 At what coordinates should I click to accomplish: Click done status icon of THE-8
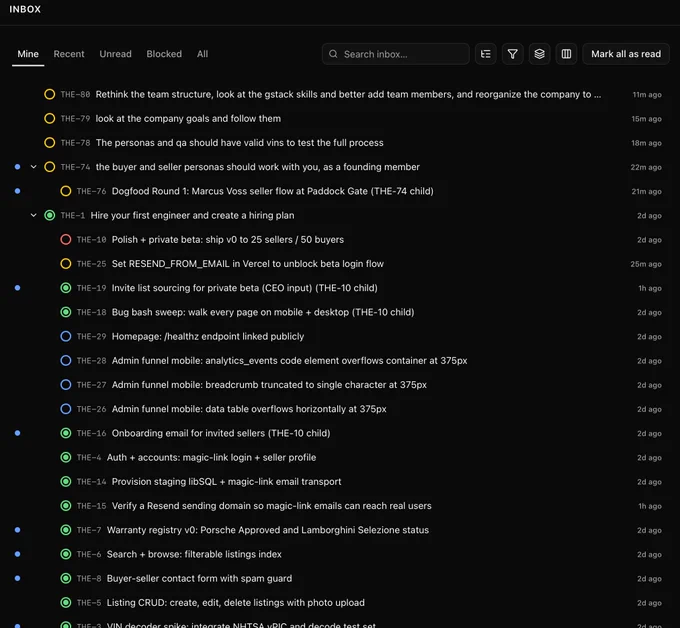point(65,579)
